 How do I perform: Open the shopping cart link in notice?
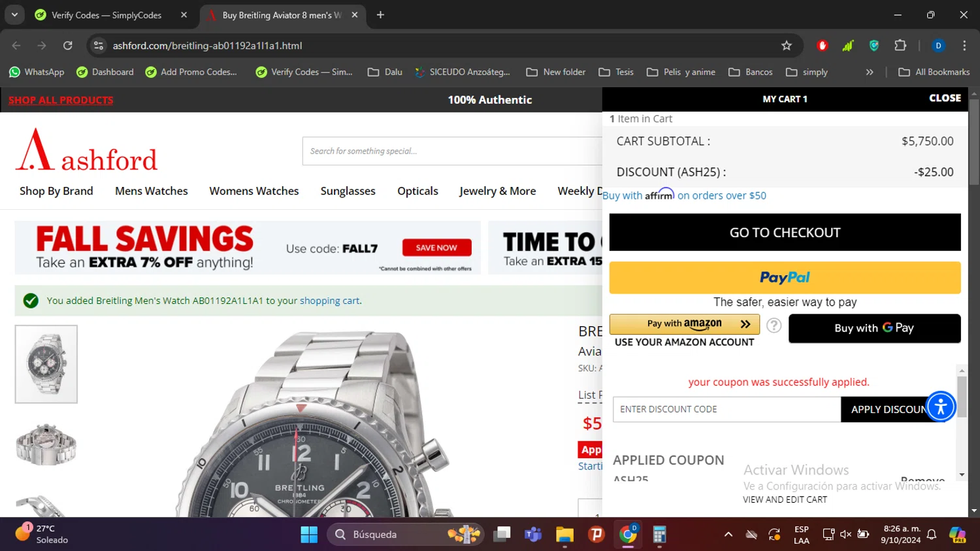tap(329, 301)
